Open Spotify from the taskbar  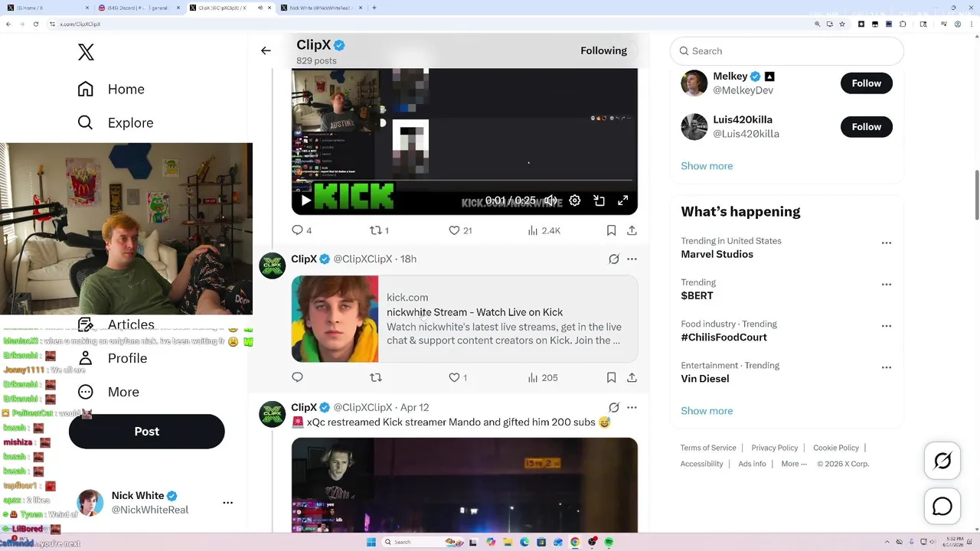point(609,542)
